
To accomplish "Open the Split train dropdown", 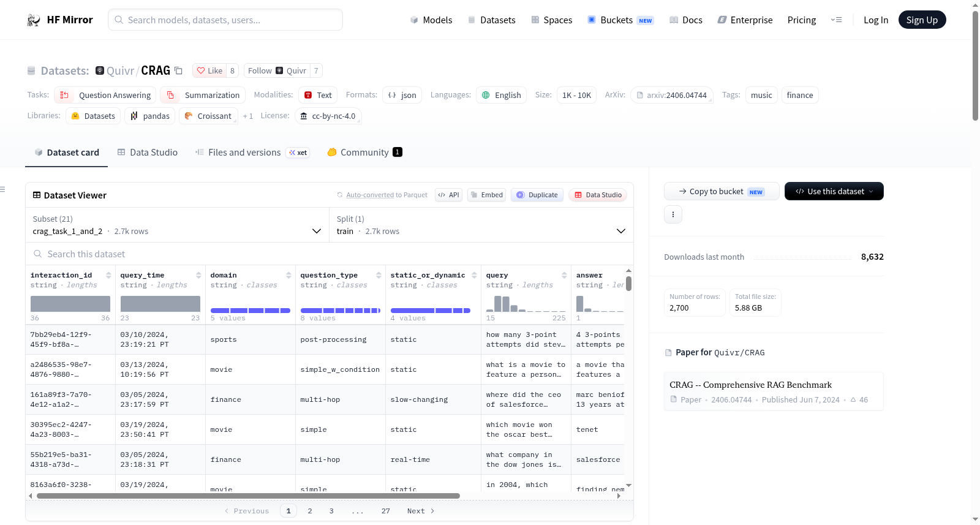I will tap(481, 225).
